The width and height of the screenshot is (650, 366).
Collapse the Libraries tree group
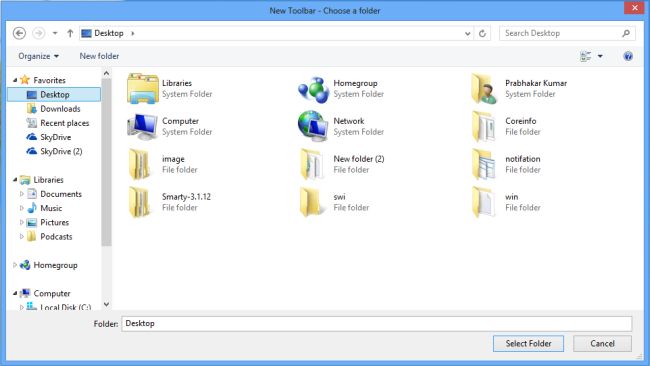[15, 179]
